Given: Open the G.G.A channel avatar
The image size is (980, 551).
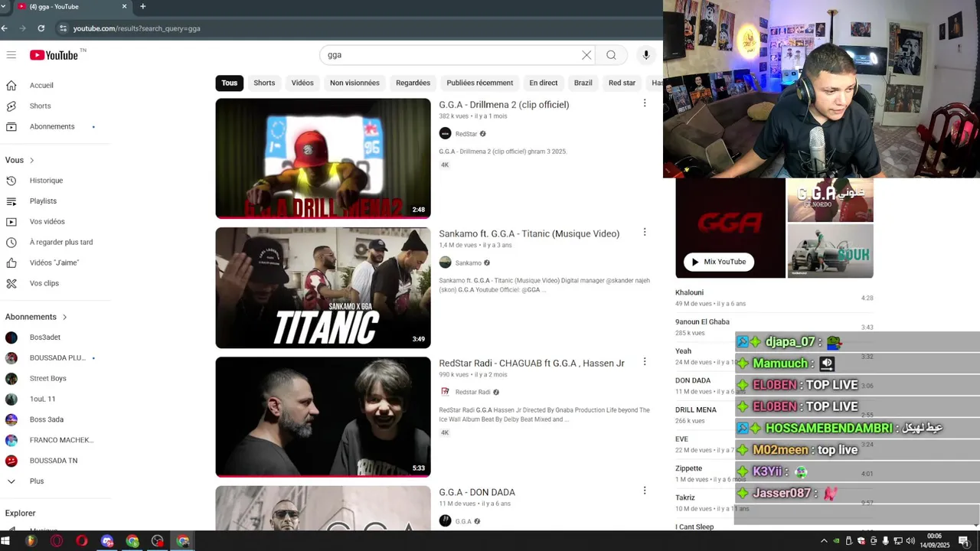Looking at the screenshot, I should tap(445, 521).
